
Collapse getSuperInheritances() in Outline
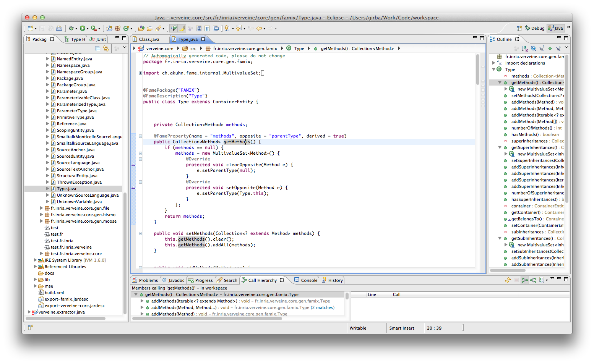click(x=500, y=147)
